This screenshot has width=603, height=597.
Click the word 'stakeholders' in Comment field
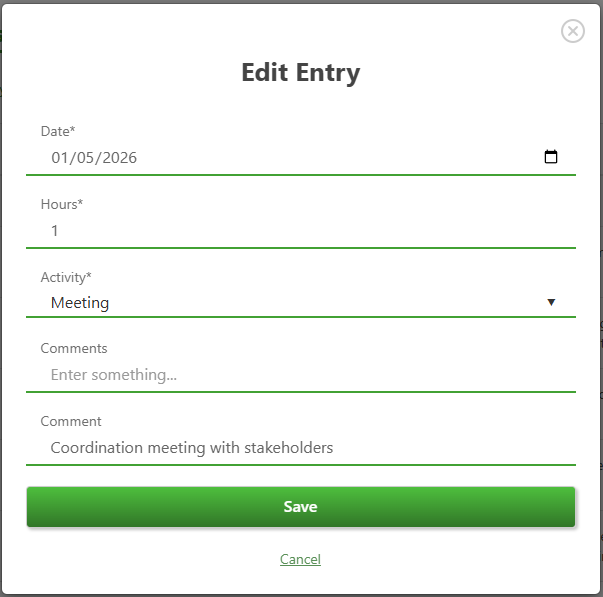287,448
